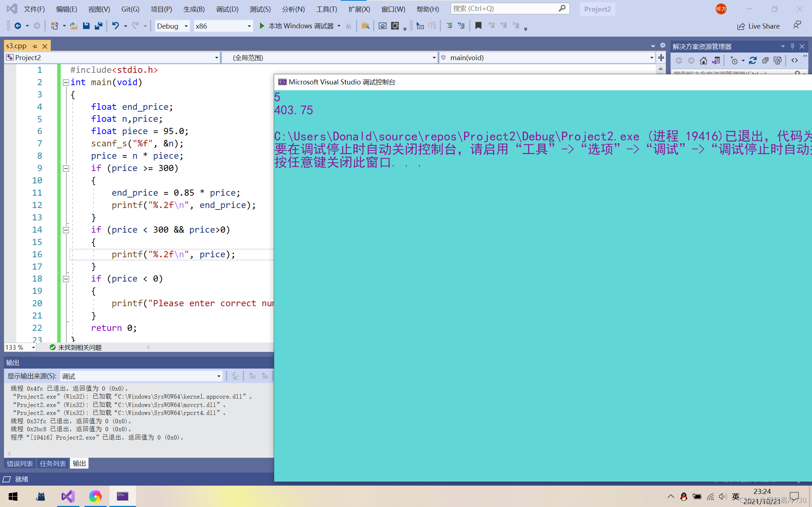Click the view code angle brackets icon
Image resolution: width=812 pixels, height=507 pixels.
[x=795, y=61]
